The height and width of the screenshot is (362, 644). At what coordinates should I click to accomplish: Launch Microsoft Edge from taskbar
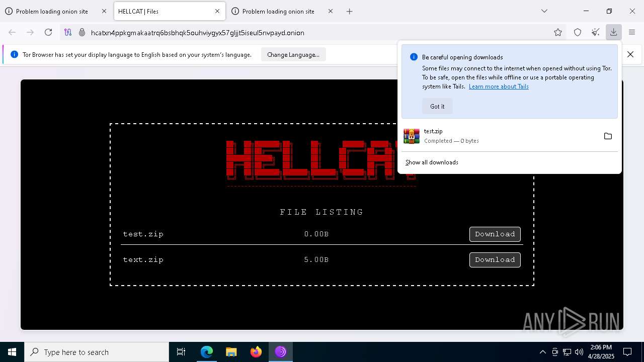point(207,352)
